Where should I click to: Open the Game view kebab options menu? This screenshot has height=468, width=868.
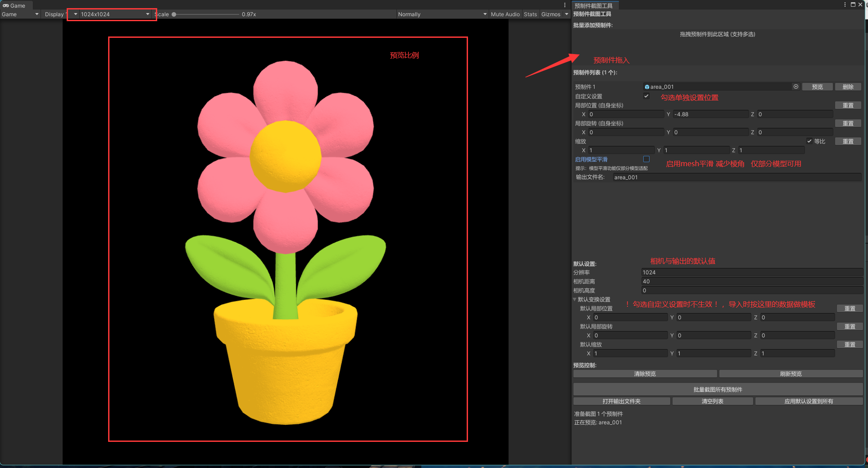coord(565,5)
